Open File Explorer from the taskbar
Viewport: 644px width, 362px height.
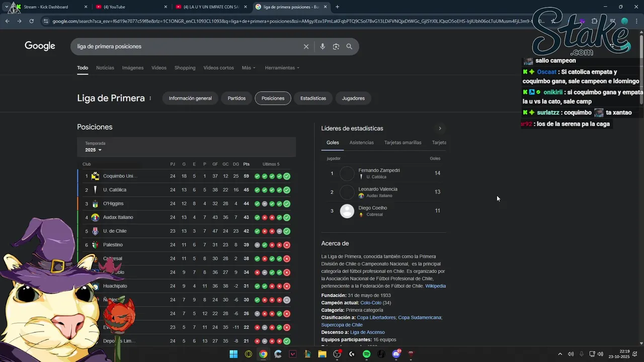322,354
